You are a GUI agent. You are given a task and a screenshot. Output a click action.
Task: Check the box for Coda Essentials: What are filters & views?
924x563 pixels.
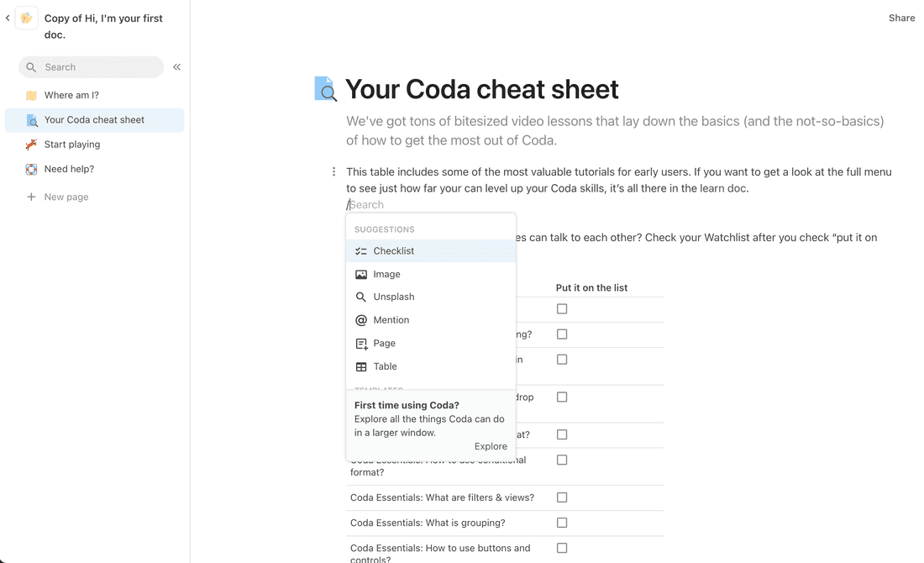click(561, 497)
